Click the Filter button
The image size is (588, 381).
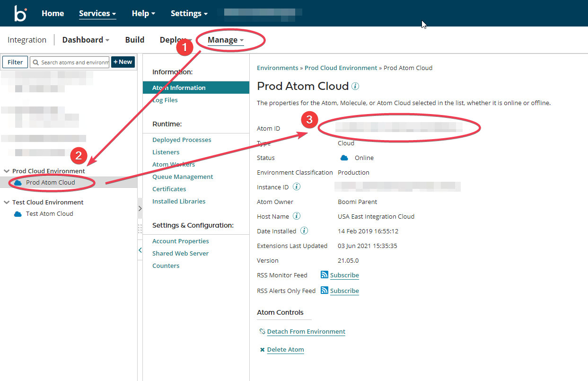pos(15,62)
